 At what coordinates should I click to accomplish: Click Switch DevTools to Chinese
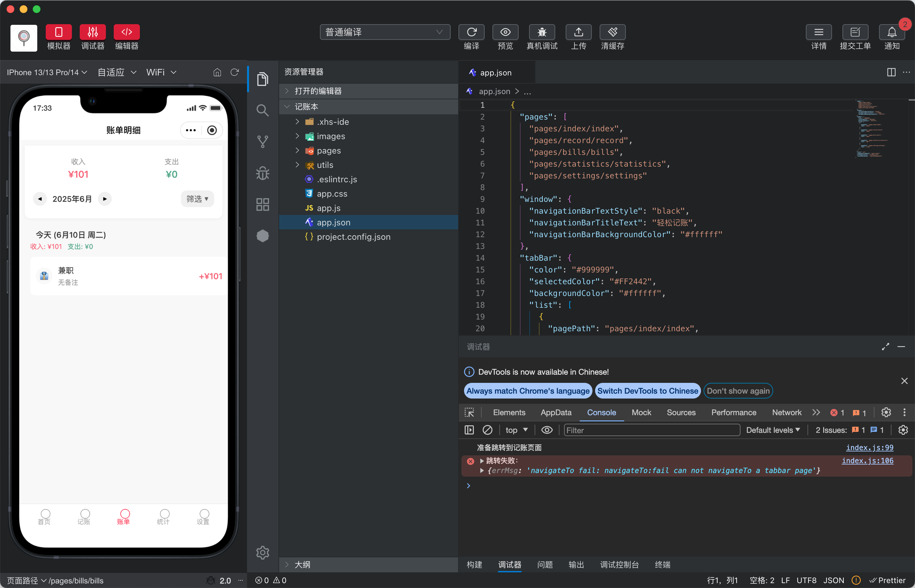(648, 391)
